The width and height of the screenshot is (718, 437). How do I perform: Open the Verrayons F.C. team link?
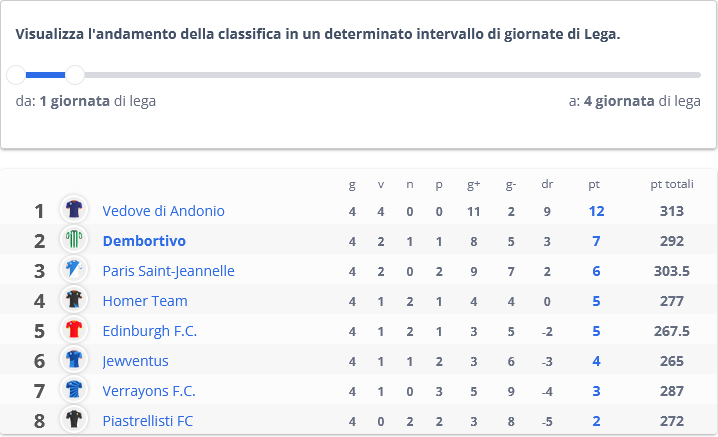click(149, 391)
